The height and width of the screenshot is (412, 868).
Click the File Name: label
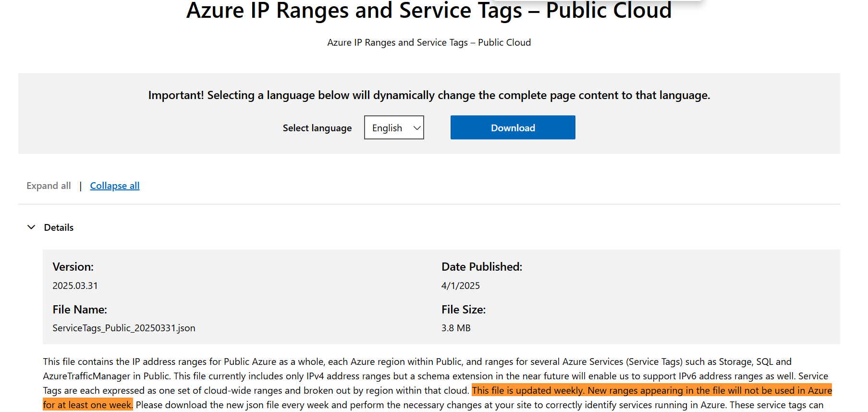click(x=80, y=310)
